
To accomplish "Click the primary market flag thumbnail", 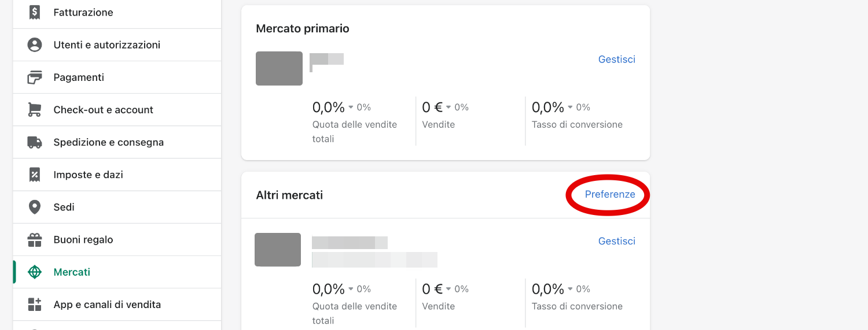I will 279,68.
